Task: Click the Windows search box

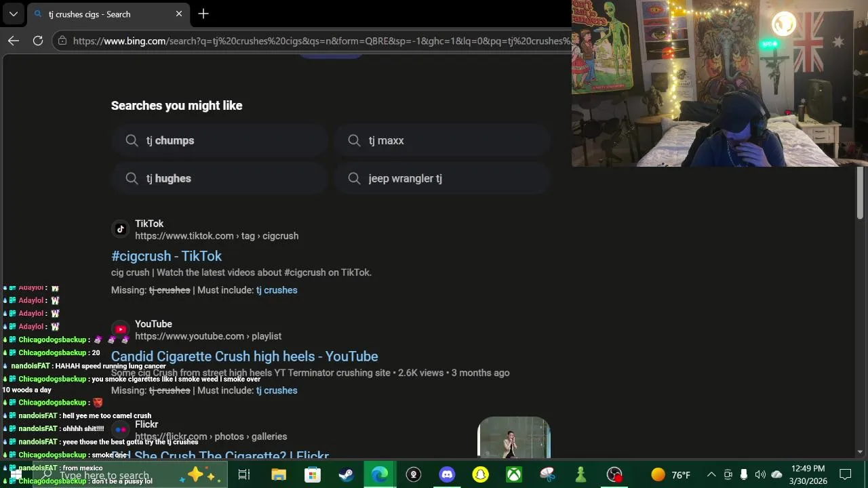Action: pyautogui.click(x=129, y=476)
